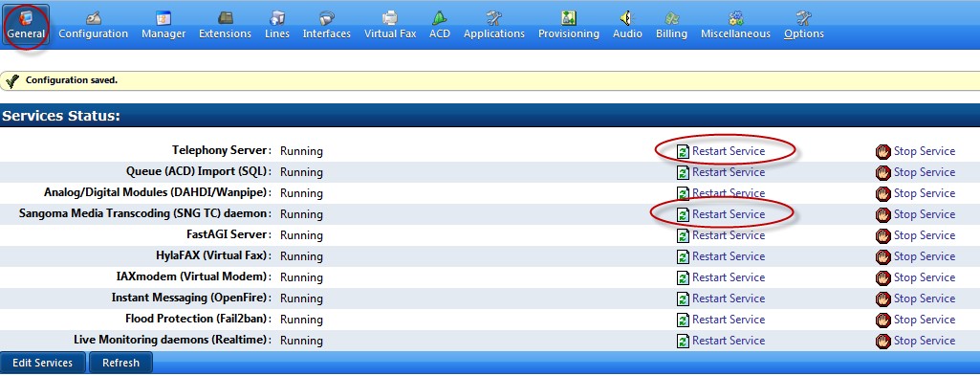Image resolution: width=980 pixels, height=376 pixels.
Task: Click restart icon for DAHDI/Wanpipe row
Action: point(683,193)
